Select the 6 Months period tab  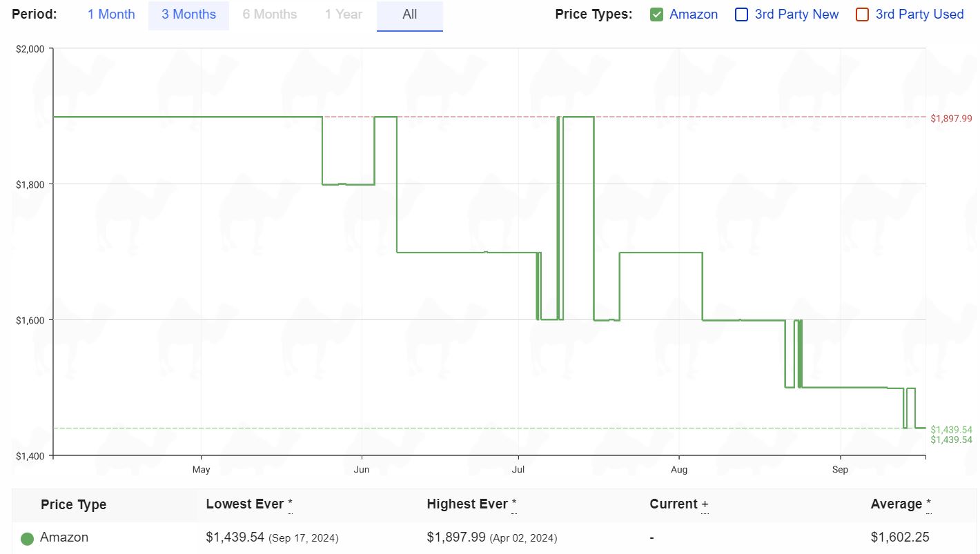coord(269,14)
